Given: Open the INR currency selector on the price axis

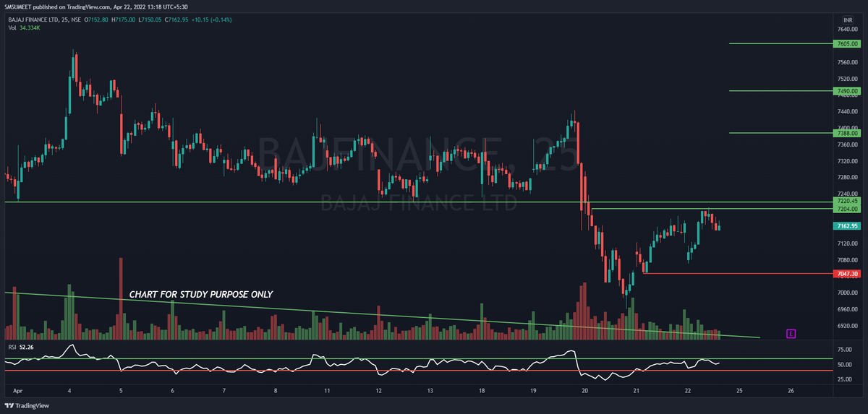Looking at the screenshot, I should coord(848,20).
